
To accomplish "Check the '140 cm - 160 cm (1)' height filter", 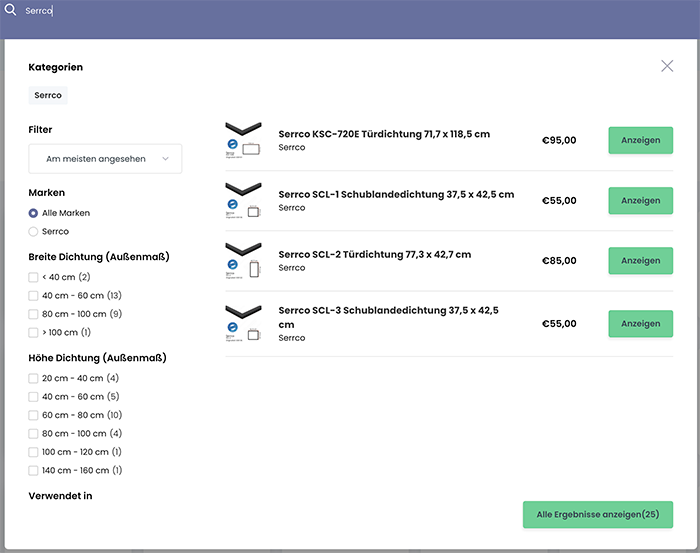I will pyautogui.click(x=33, y=470).
